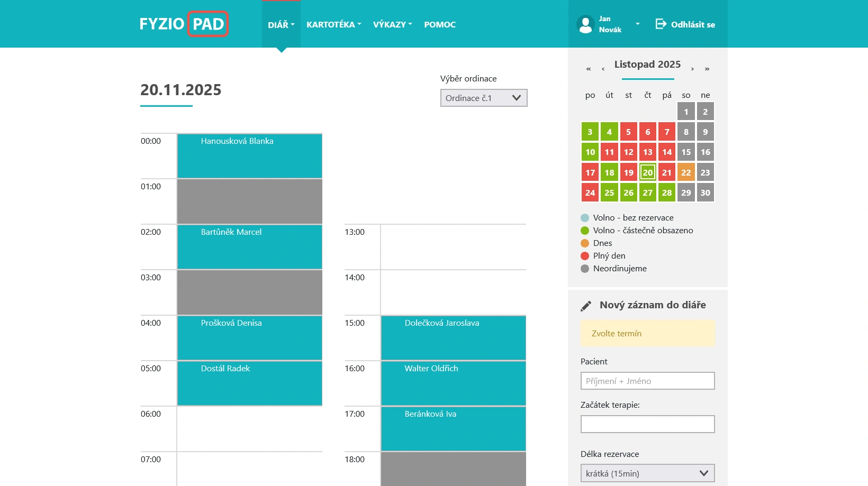Select day 30 in the Listopad calendar
This screenshot has height=486, width=868.
pyautogui.click(x=705, y=192)
